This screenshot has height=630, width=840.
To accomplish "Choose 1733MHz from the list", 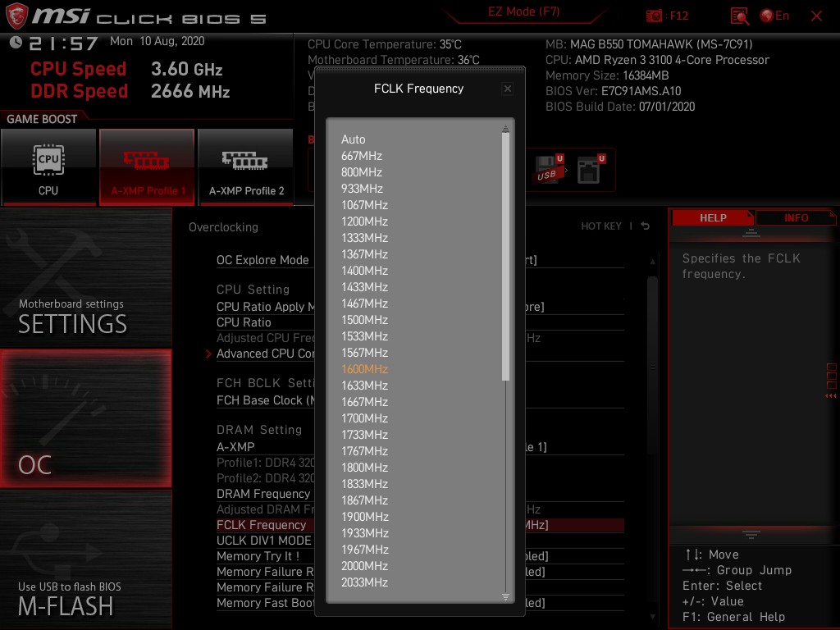I will [364, 435].
